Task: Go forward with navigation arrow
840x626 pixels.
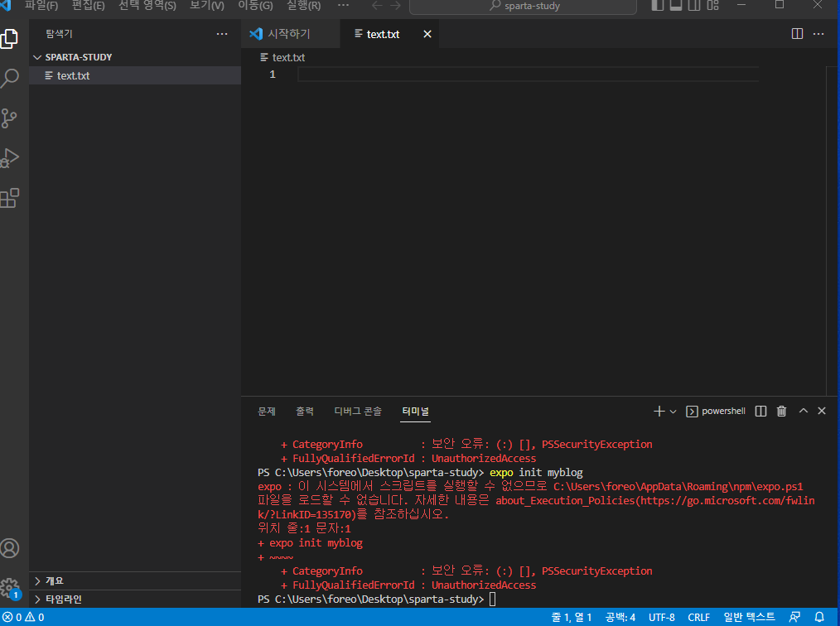Action: [x=395, y=6]
